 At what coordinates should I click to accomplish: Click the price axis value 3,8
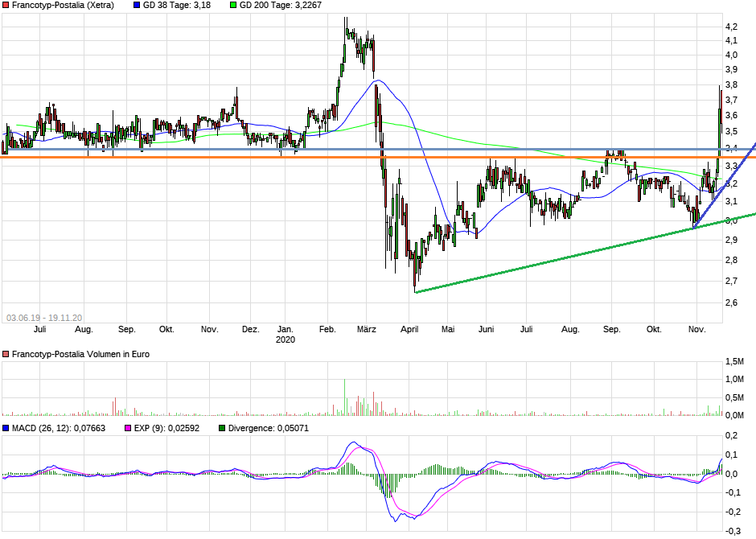[x=731, y=85]
